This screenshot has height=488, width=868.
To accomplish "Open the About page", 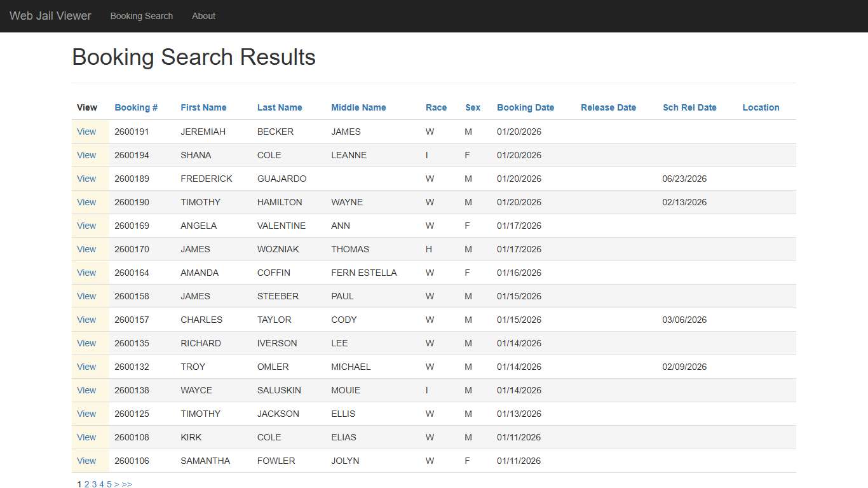I will pyautogui.click(x=203, y=16).
